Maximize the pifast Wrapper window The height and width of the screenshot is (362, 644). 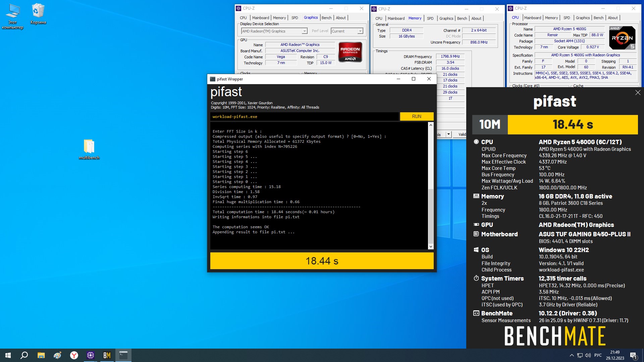click(x=413, y=79)
